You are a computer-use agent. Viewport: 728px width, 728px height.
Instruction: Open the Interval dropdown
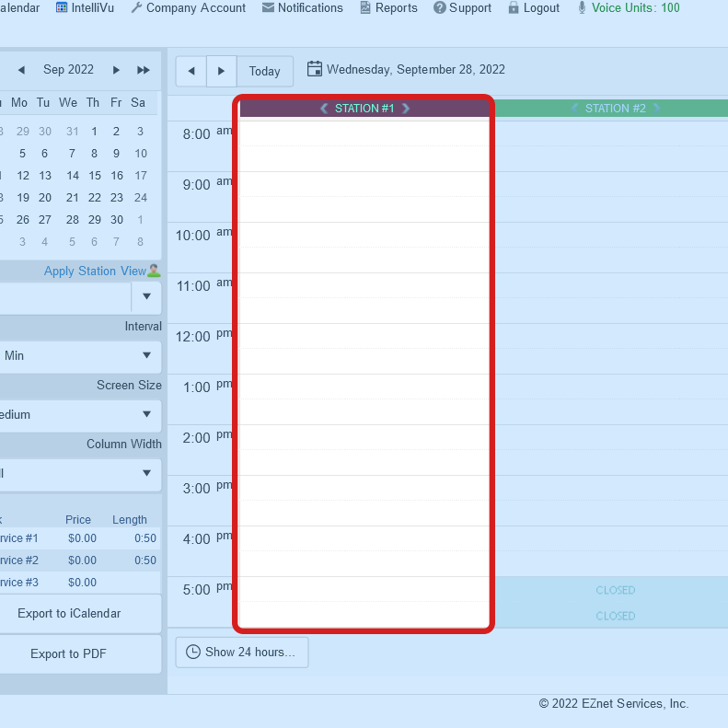point(146,356)
